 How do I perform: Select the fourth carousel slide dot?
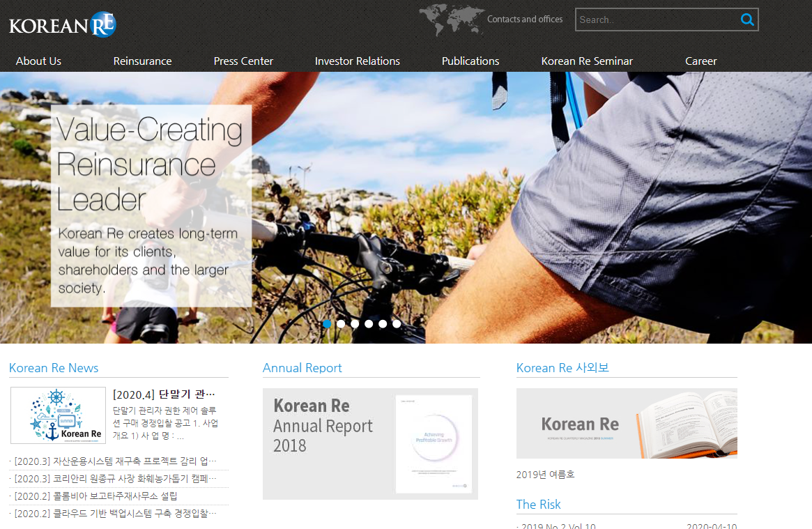[x=369, y=323]
